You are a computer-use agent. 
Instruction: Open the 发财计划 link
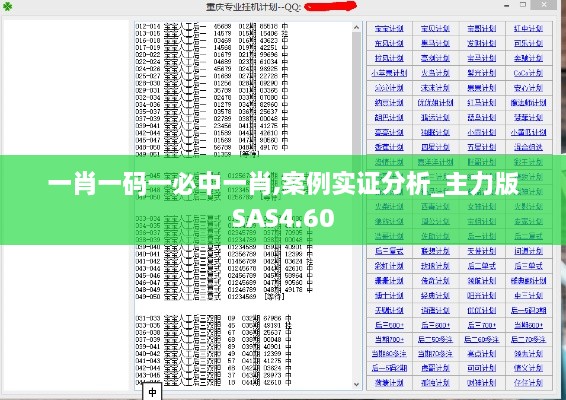click(482, 43)
